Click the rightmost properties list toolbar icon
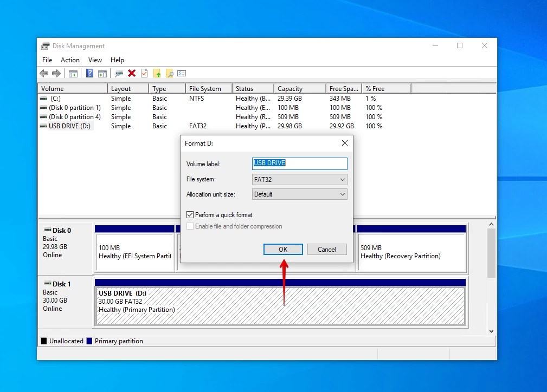Viewport: 547px width, 392px height. [x=182, y=73]
